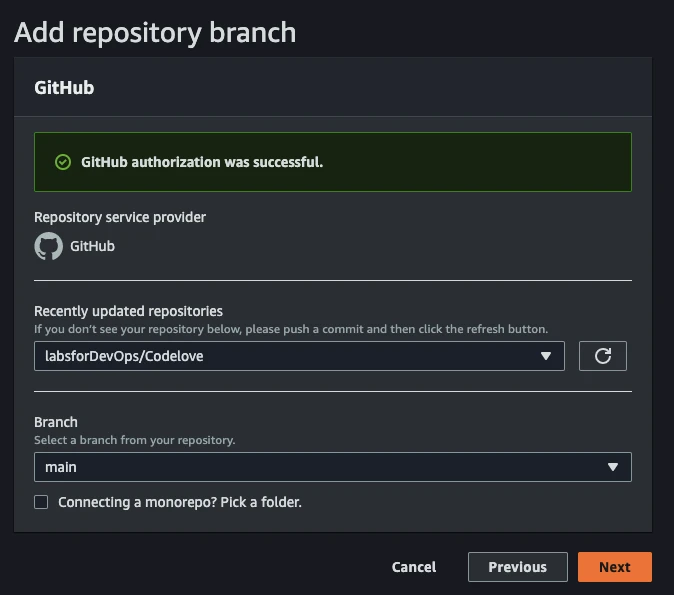Click the repository dropdown arrow
Image resolution: width=674 pixels, height=595 pixels.
545,356
